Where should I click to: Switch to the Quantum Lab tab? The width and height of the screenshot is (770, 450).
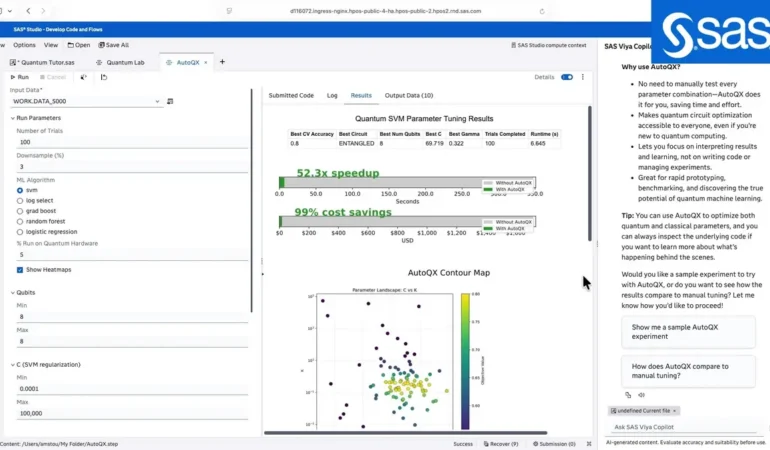[x=120, y=62]
